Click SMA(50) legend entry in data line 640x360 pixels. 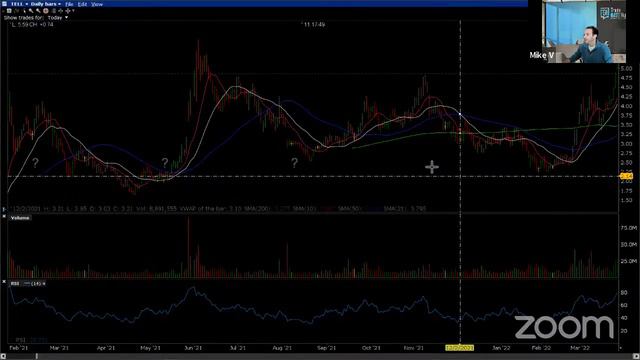tap(350, 209)
